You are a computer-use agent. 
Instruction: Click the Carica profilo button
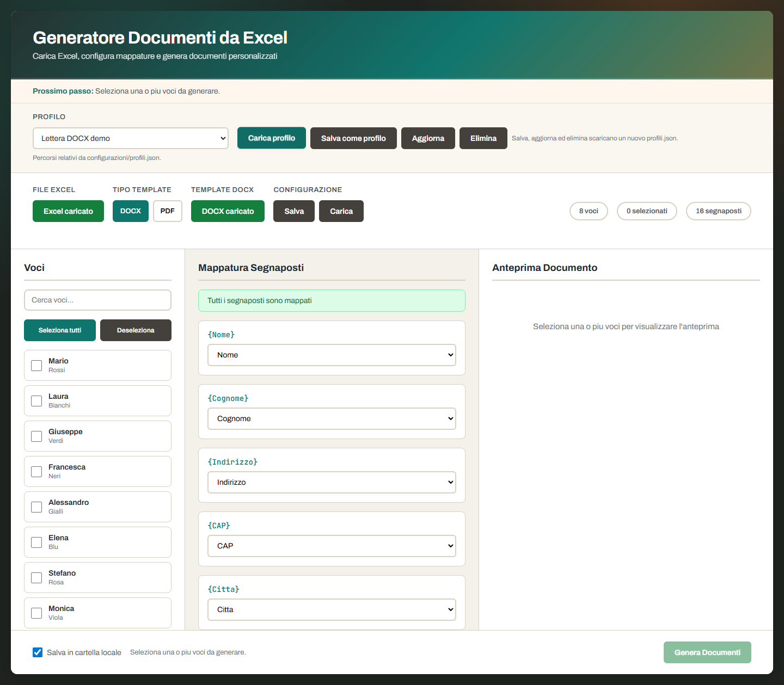point(272,138)
